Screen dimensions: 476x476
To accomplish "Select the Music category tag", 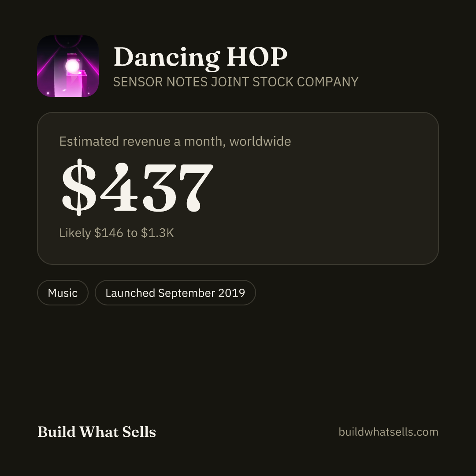I will coord(63,293).
